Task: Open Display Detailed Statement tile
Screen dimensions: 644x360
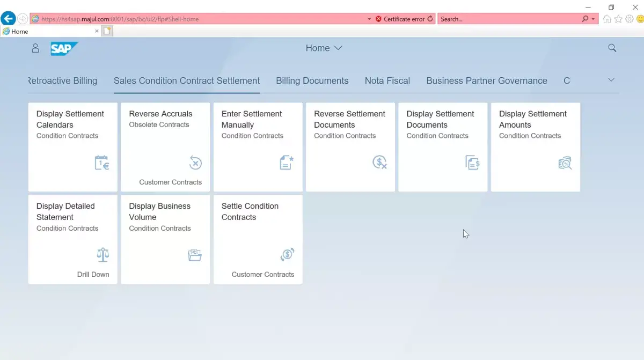Action: pyautogui.click(x=73, y=239)
